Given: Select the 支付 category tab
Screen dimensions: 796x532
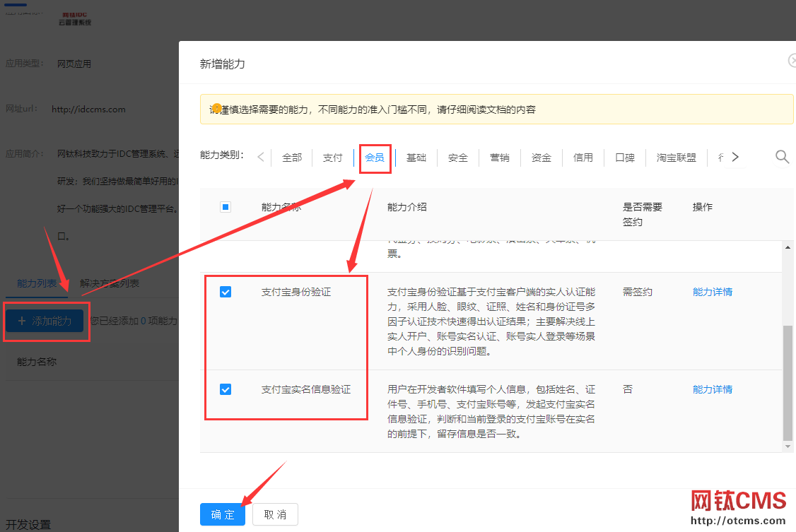Looking at the screenshot, I should [x=332, y=158].
